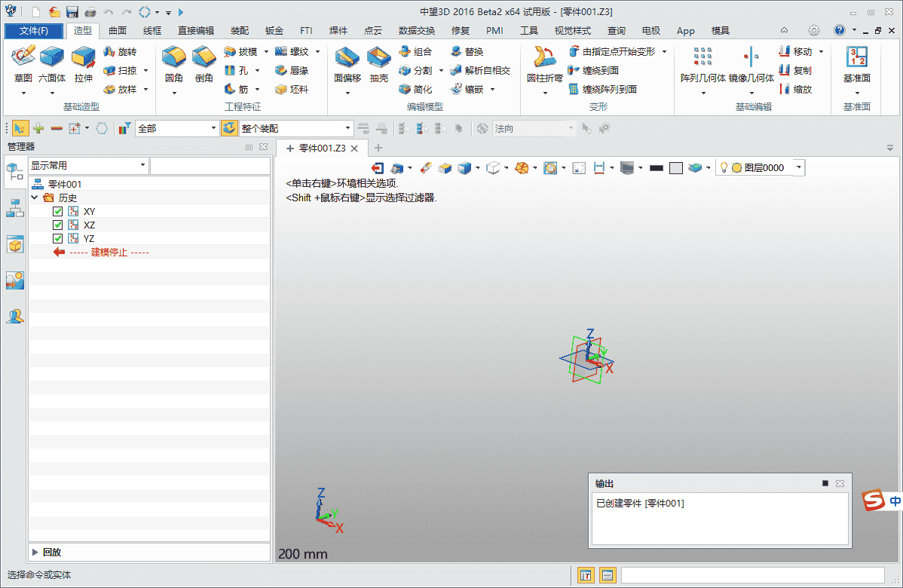Viewport: 903px width, 588px height.
Task: Disable the YZ plane checkbox
Action: (58, 239)
